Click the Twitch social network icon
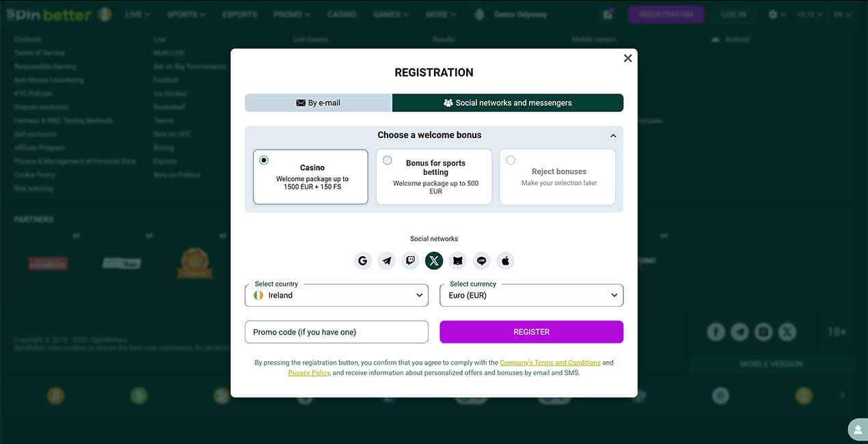The image size is (868, 444). pos(410,260)
